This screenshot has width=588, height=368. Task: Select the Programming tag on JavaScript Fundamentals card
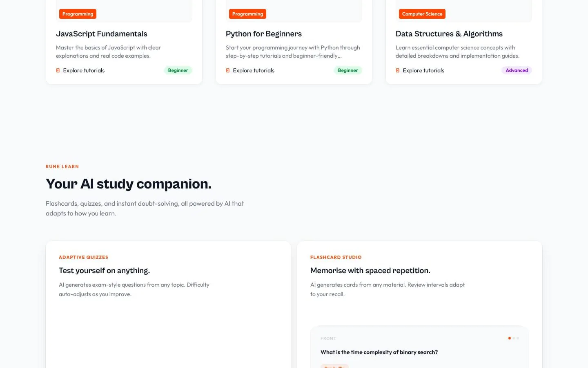[x=78, y=14]
